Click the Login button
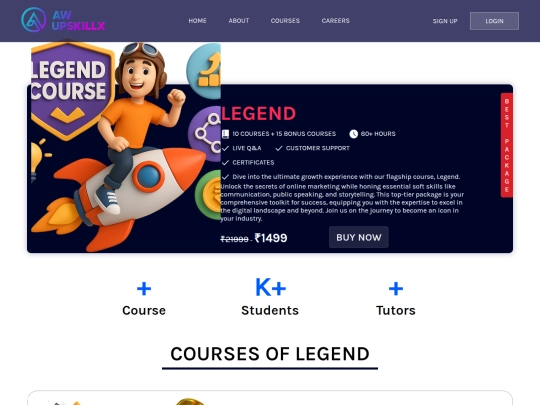The height and width of the screenshot is (405, 540). pyautogui.click(x=494, y=21)
